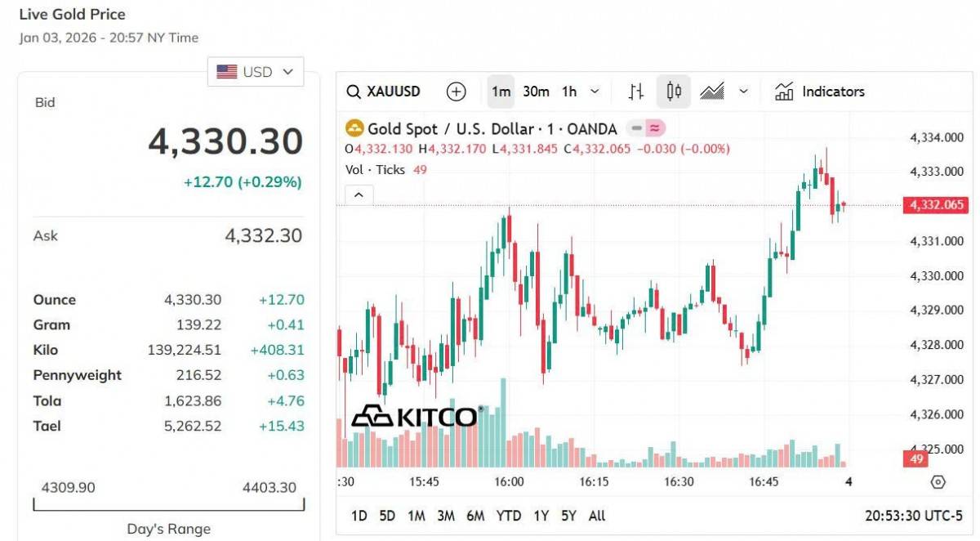This screenshot has width=980, height=541.
Task: Select the Candles chart style icon
Action: [x=674, y=92]
